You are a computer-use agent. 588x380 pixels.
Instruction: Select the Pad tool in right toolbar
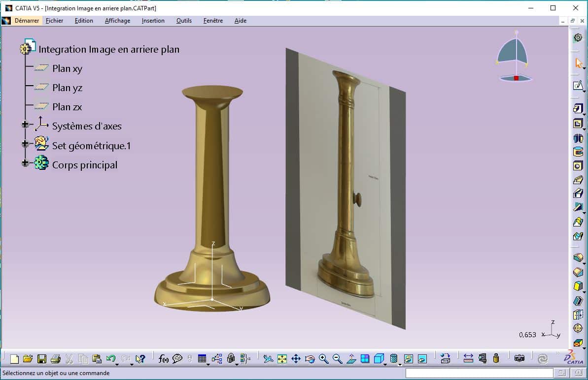[578, 109]
